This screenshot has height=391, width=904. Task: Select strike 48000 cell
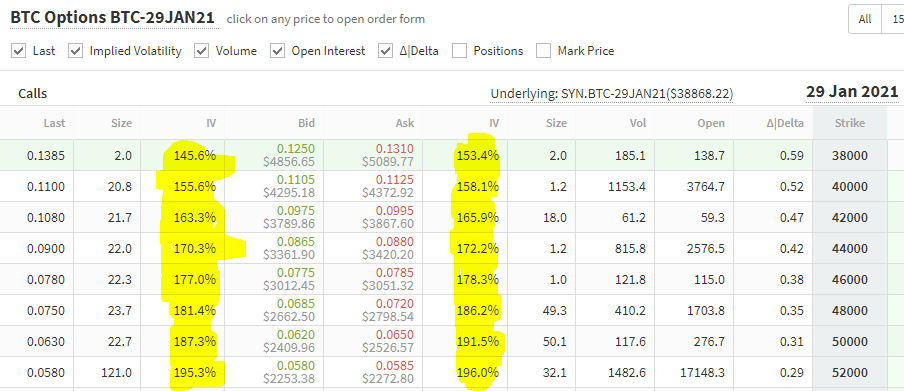tap(850, 311)
